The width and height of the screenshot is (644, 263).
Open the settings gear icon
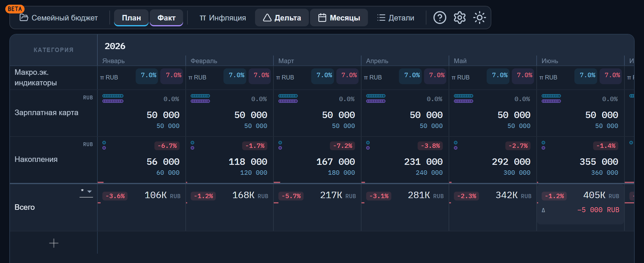coord(459,18)
